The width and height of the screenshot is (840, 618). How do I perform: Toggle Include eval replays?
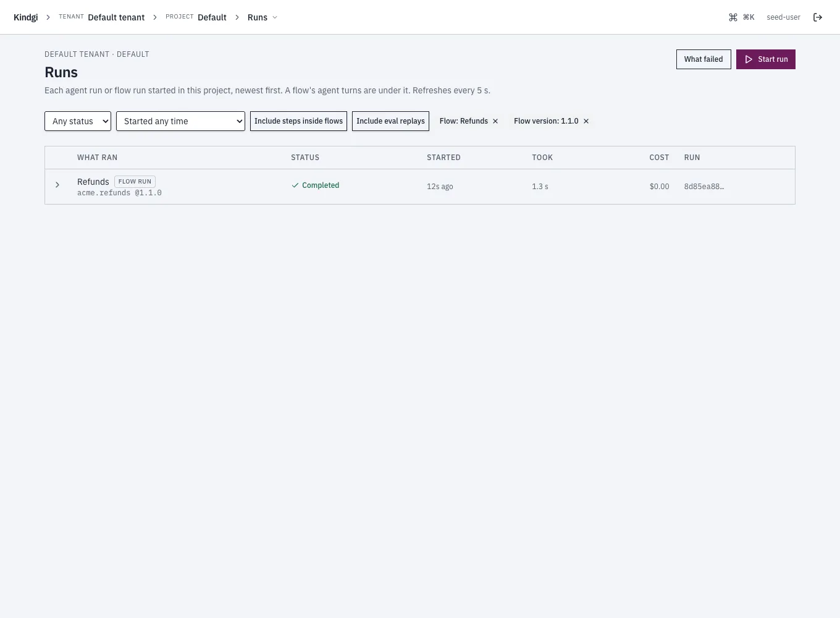tap(390, 121)
